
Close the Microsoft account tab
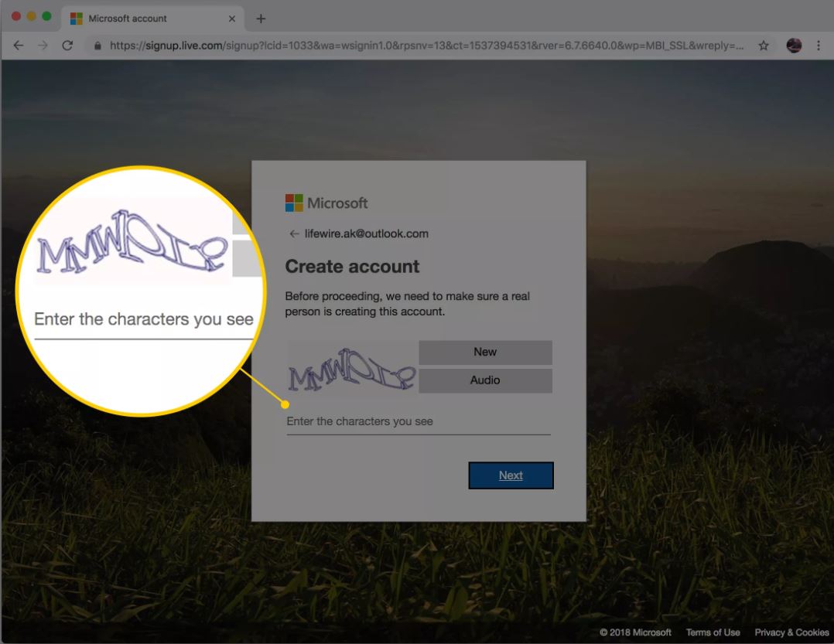click(232, 19)
